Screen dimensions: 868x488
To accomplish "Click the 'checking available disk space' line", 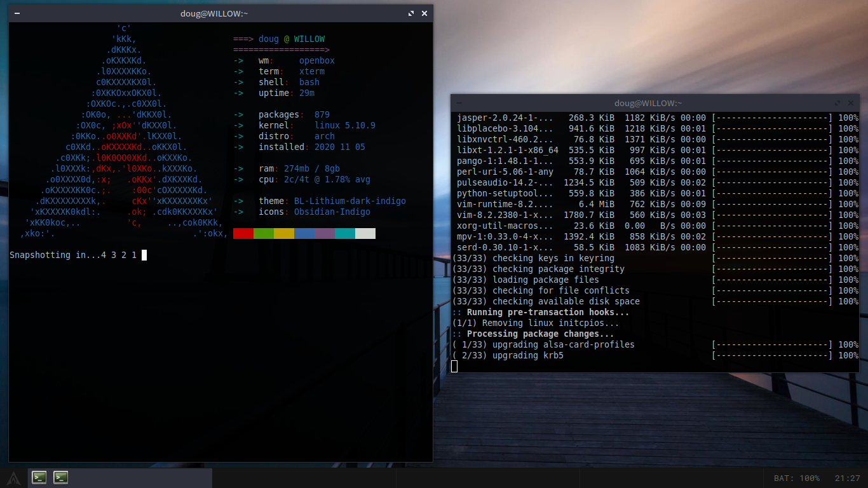I will [x=655, y=301].
